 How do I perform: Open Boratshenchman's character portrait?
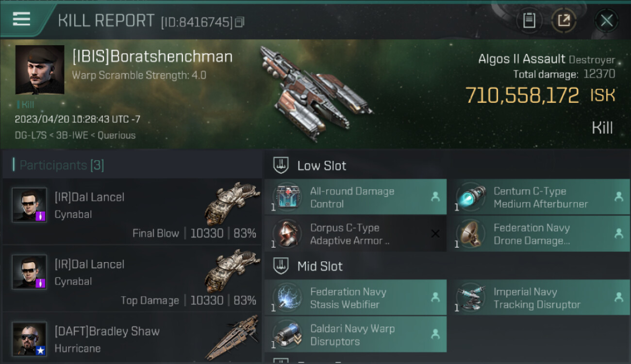40,70
